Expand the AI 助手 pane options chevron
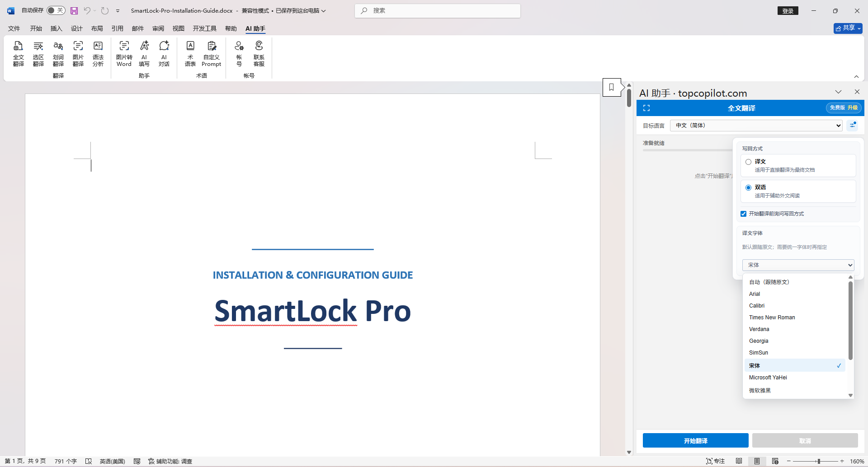Viewport: 868px width, 467px height. pyautogui.click(x=838, y=92)
